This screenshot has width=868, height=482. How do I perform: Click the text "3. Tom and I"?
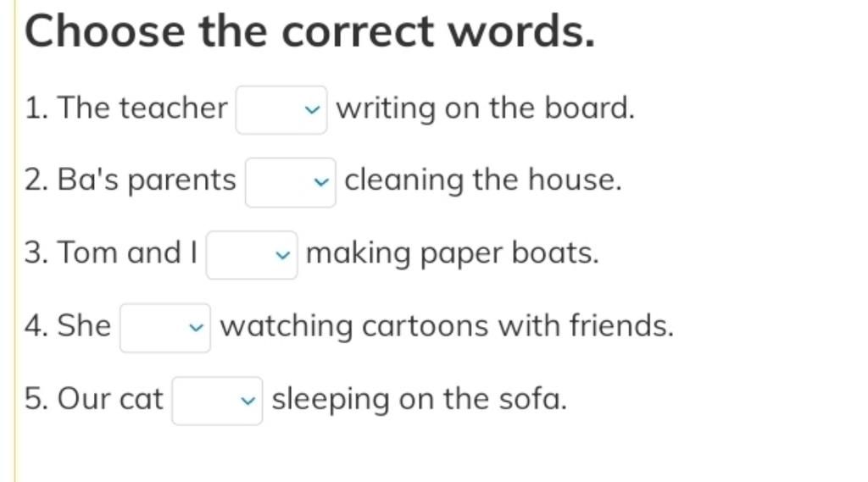[111, 253]
